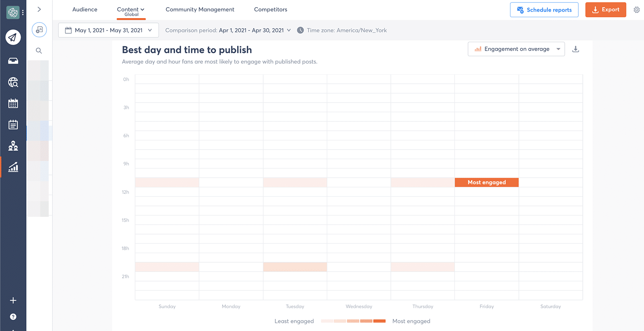Image resolution: width=644 pixels, height=331 pixels.
Task: Expand the profiles panel with right chevron
Action: point(39,9)
